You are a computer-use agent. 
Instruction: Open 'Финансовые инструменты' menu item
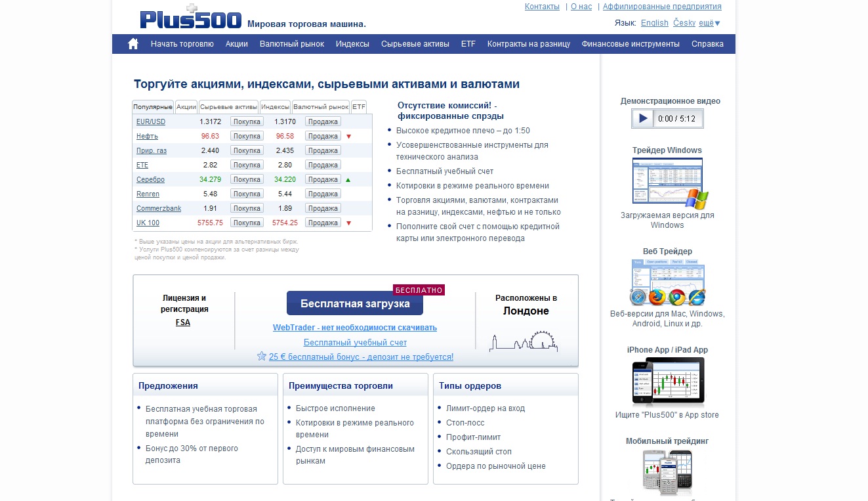[630, 44]
